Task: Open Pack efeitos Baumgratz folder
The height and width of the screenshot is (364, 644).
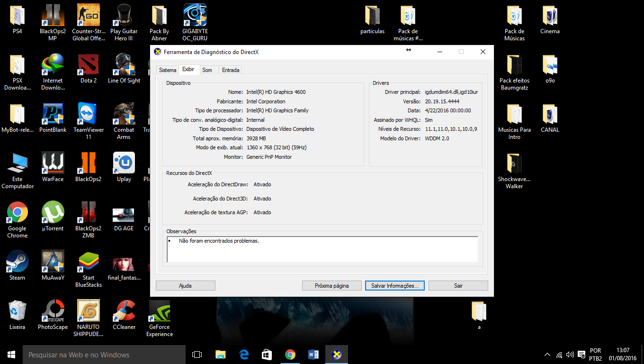Action: coord(515,72)
